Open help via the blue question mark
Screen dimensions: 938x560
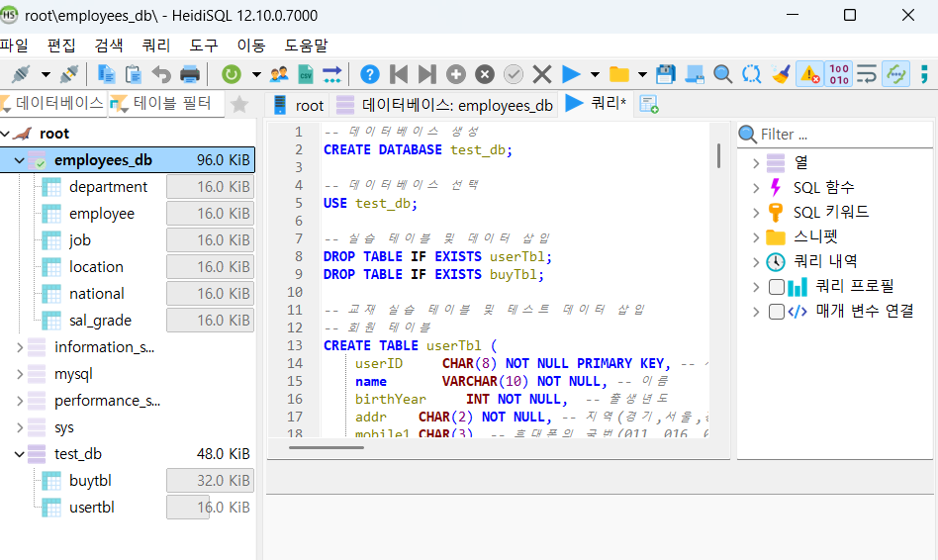[x=370, y=74]
